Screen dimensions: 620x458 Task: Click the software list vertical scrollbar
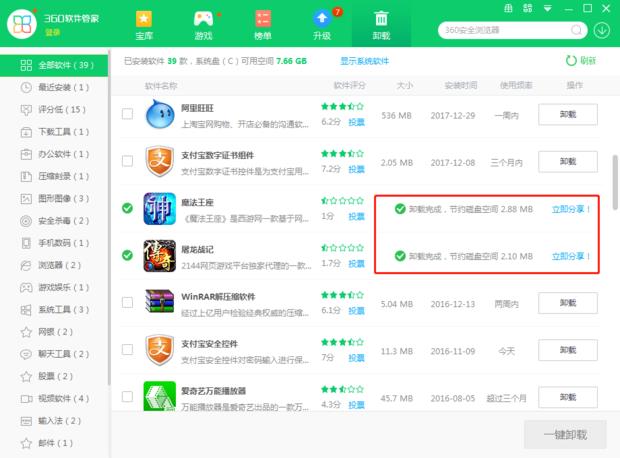click(615, 182)
